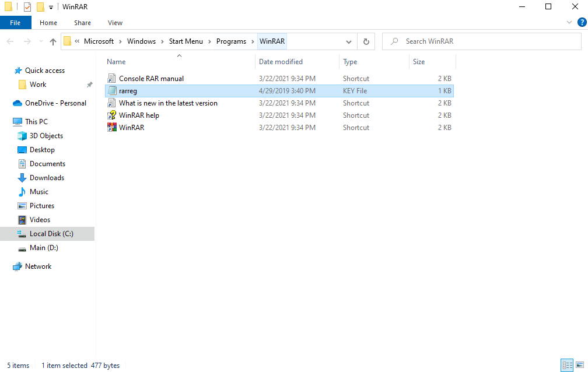This screenshot has height=372, width=588.
Task: Click the Programs breadcrumb segment
Action: point(232,41)
